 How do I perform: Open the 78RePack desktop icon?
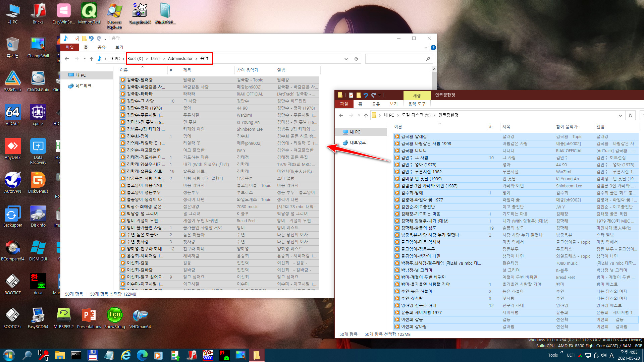pyautogui.click(x=13, y=81)
